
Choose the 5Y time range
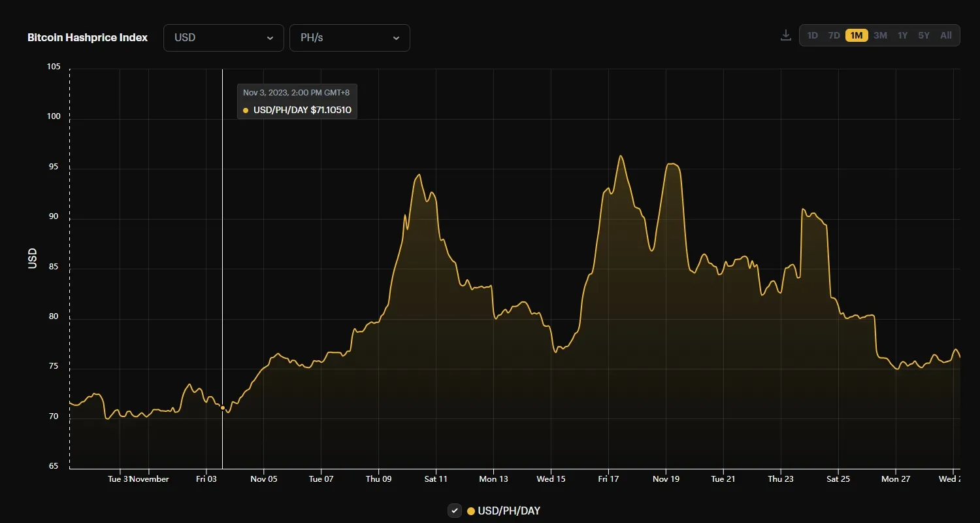click(924, 35)
